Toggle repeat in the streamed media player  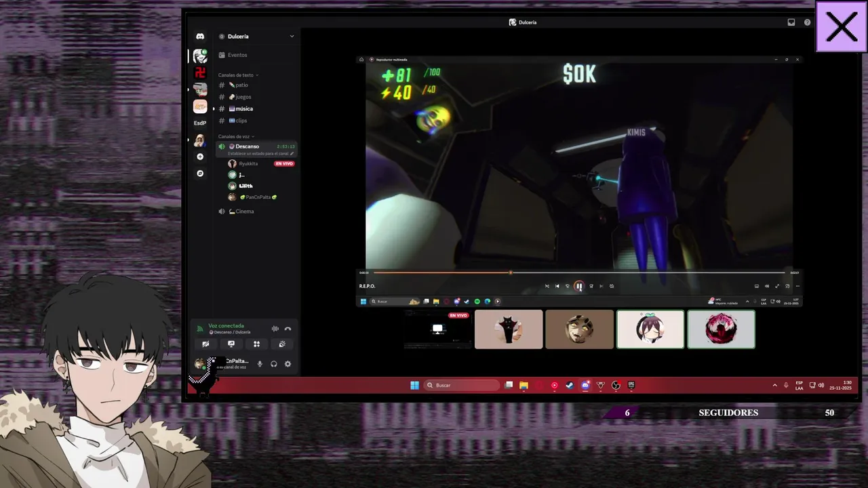tap(612, 286)
